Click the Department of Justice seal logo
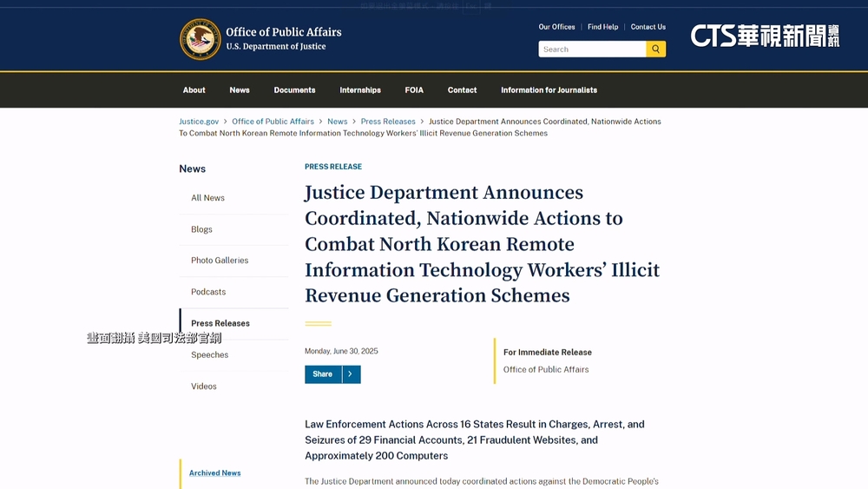 (x=201, y=39)
